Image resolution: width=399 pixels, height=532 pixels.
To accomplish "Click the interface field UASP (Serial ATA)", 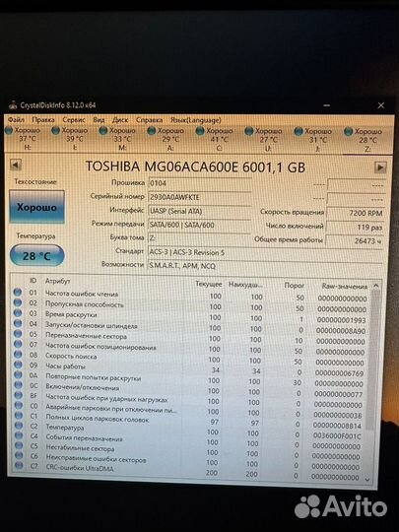I will click(x=200, y=211).
